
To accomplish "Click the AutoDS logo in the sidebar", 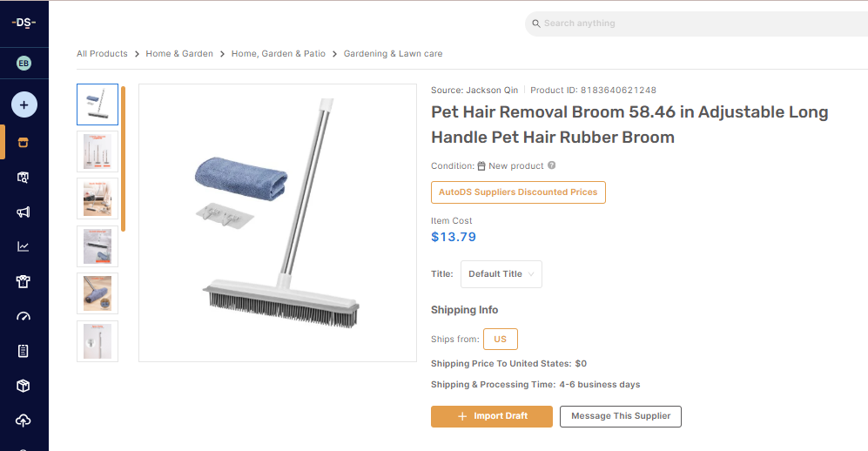I will (24, 23).
